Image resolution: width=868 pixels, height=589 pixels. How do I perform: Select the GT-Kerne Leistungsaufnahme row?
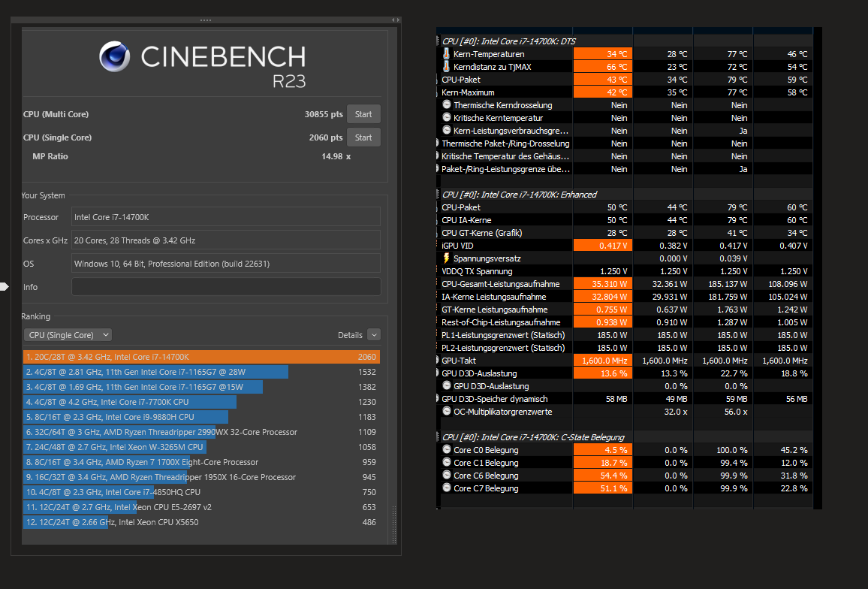point(624,310)
